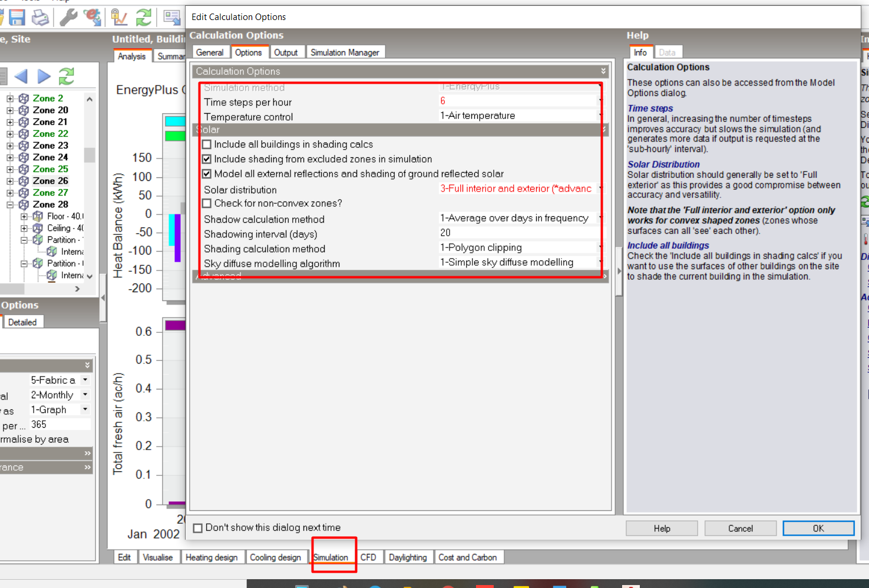Enable Include all buildings in shading calcs

tap(207, 144)
